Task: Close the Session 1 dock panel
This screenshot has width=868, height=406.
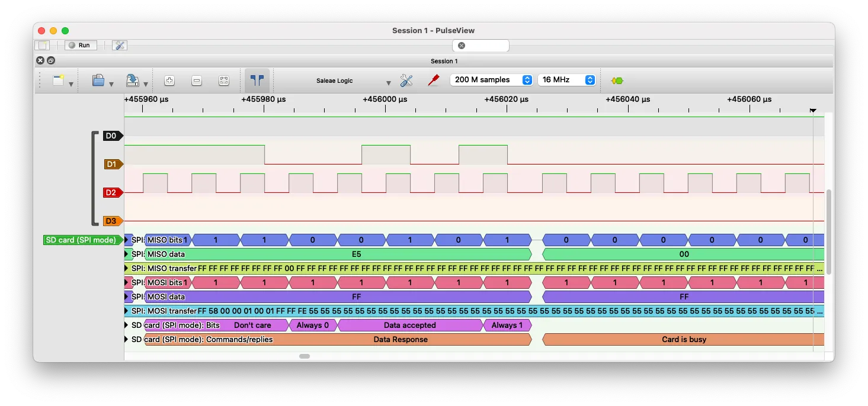Action: 40,60
